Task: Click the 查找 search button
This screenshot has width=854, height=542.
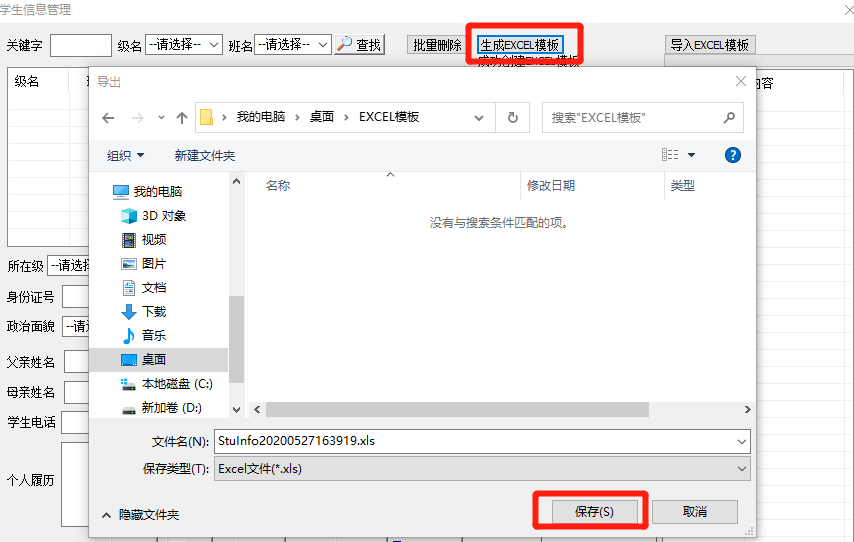Action: coord(359,45)
